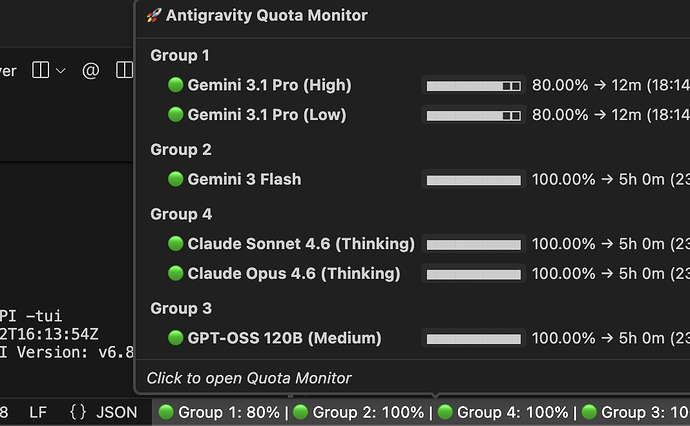Image resolution: width=690 pixels, height=426 pixels.
Task: Click the Antigravity Quota Monitor title
Action: point(267,15)
